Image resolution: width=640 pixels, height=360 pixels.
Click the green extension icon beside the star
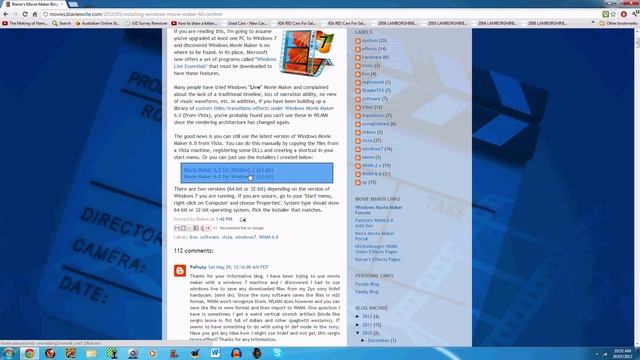605,14
